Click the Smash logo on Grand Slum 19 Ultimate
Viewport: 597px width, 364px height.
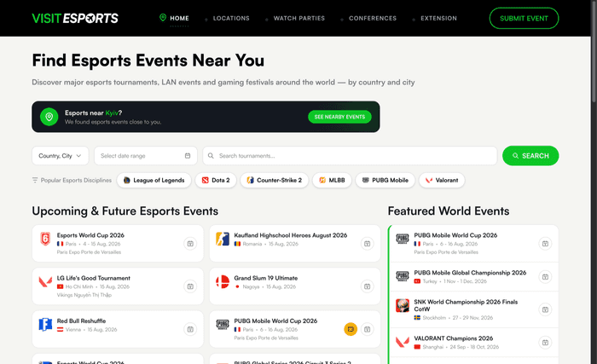pyautogui.click(x=223, y=282)
